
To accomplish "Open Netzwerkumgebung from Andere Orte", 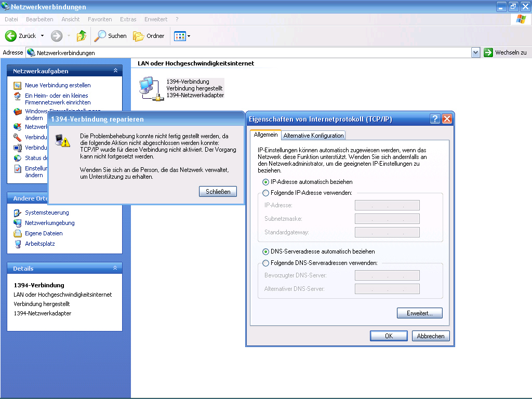I will [x=49, y=223].
